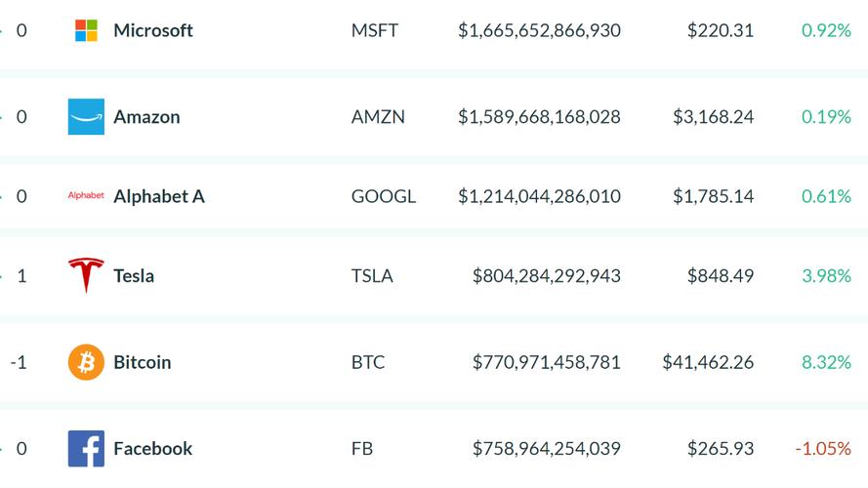Open the Tesla name link

tap(134, 275)
